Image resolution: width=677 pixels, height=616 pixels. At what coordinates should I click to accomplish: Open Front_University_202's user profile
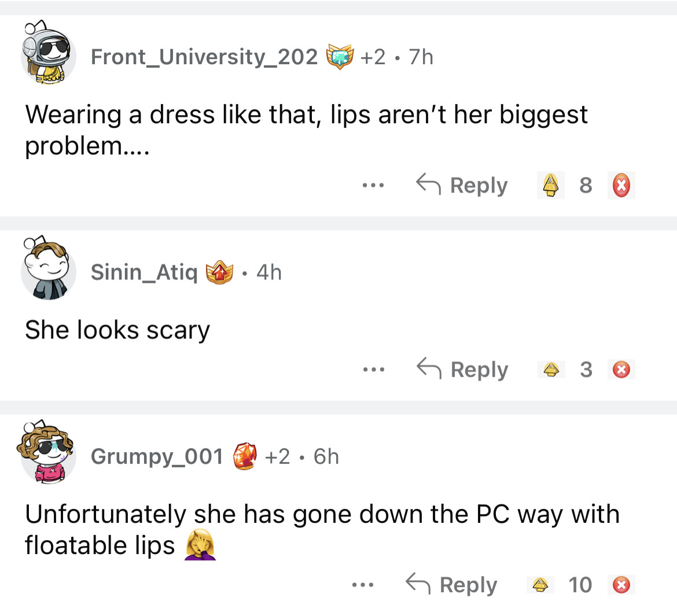coord(204,57)
